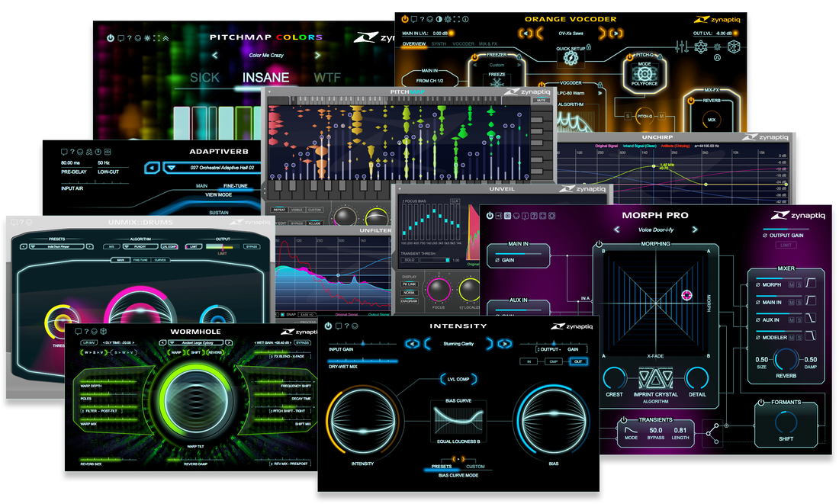This screenshot has height=504, width=839.
Task: Click the Bypass button in Wormhole
Action: (x=303, y=342)
